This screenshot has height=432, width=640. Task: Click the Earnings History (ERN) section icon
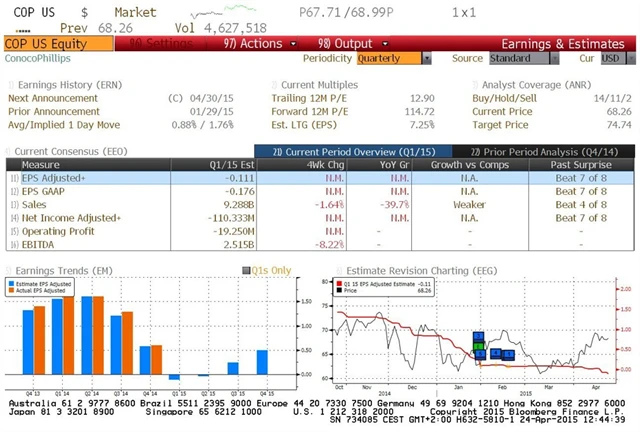pos(9,86)
